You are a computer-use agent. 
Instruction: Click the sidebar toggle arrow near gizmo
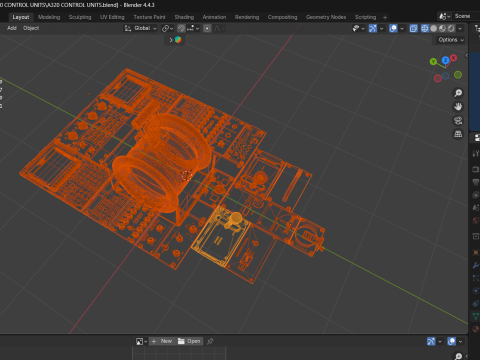coord(466,56)
